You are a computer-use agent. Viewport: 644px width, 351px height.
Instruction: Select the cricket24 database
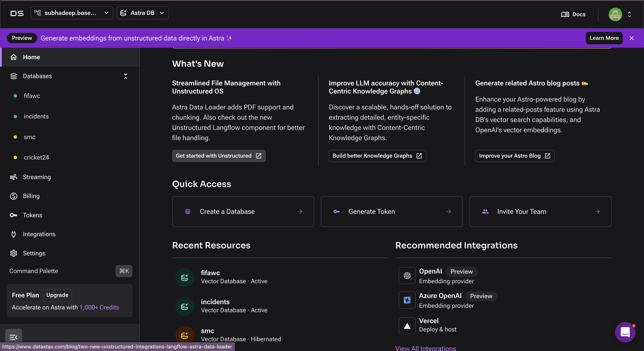36,157
